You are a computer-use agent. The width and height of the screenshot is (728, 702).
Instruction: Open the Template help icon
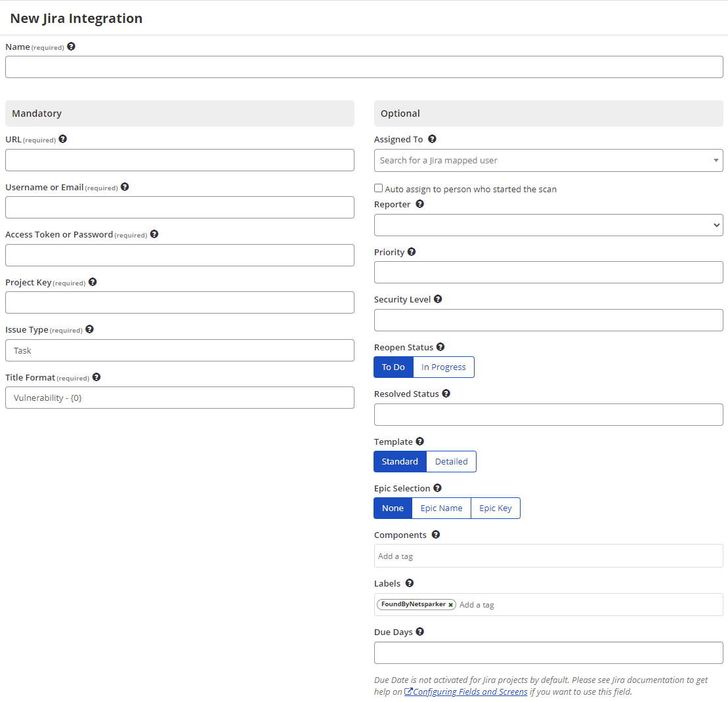(x=419, y=442)
